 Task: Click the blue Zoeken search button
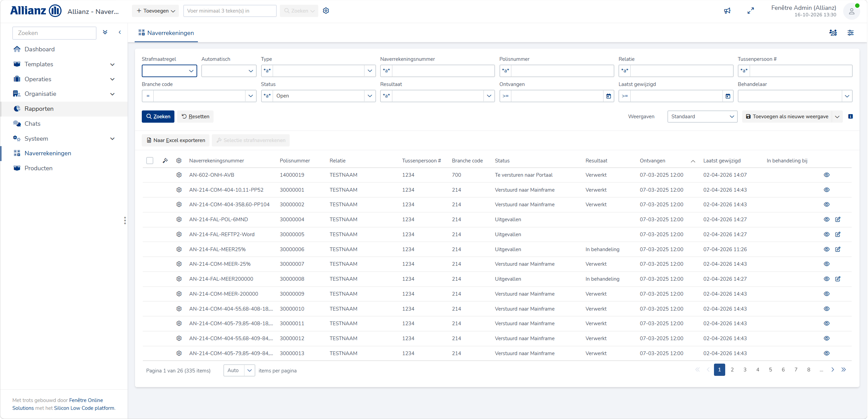pos(158,117)
